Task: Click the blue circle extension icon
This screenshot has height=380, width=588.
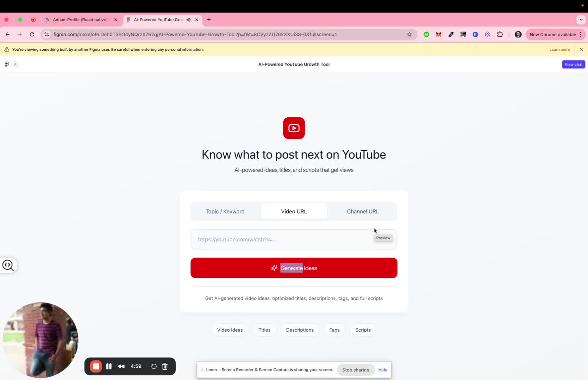Action: click(475, 35)
